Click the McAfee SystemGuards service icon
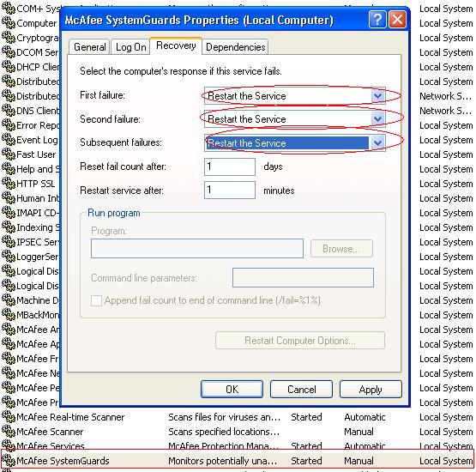 click(9, 461)
